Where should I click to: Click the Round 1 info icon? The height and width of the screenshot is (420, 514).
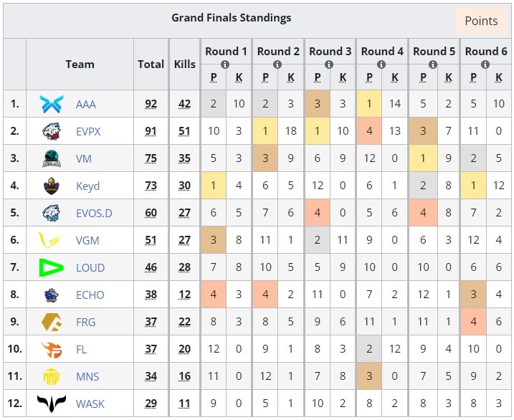tap(225, 65)
